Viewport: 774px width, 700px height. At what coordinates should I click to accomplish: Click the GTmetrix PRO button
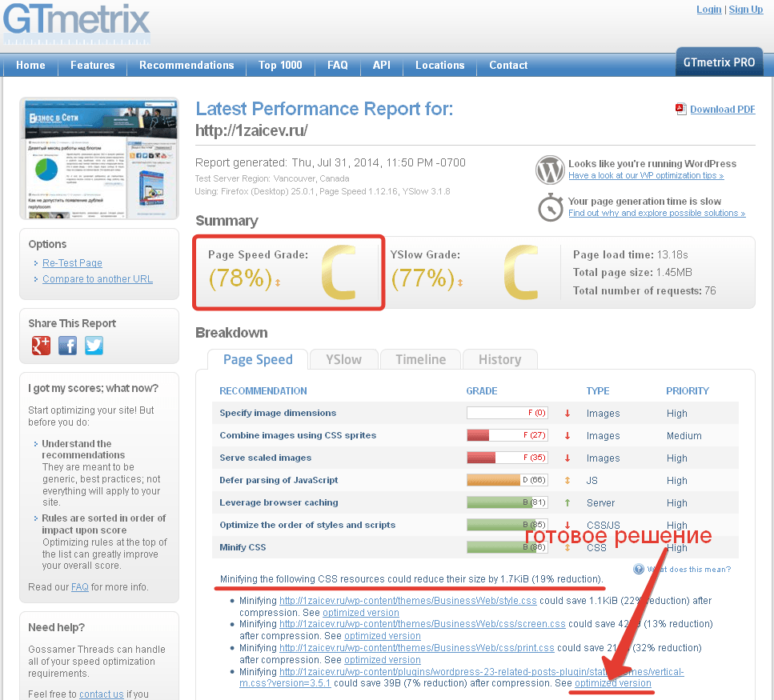(x=719, y=62)
